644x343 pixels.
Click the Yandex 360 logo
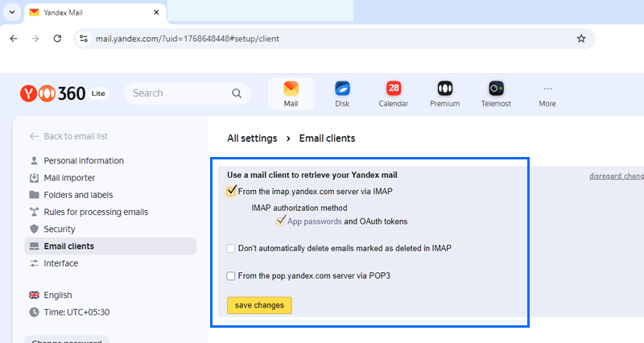pyautogui.click(x=52, y=93)
